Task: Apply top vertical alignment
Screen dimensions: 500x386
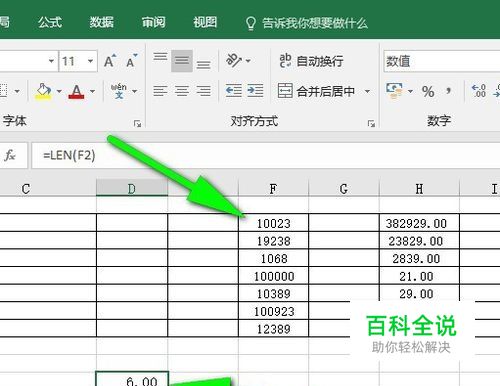Action: point(160,57)
